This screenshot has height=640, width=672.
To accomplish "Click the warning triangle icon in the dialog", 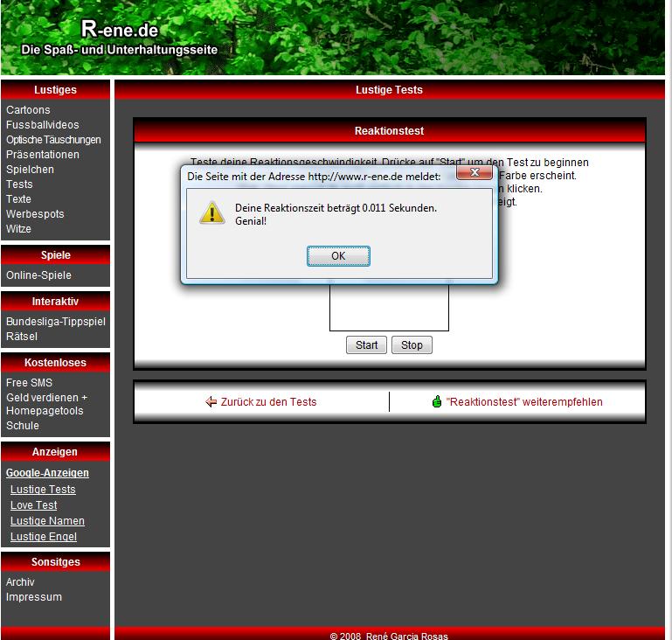I will coord(211,212).
